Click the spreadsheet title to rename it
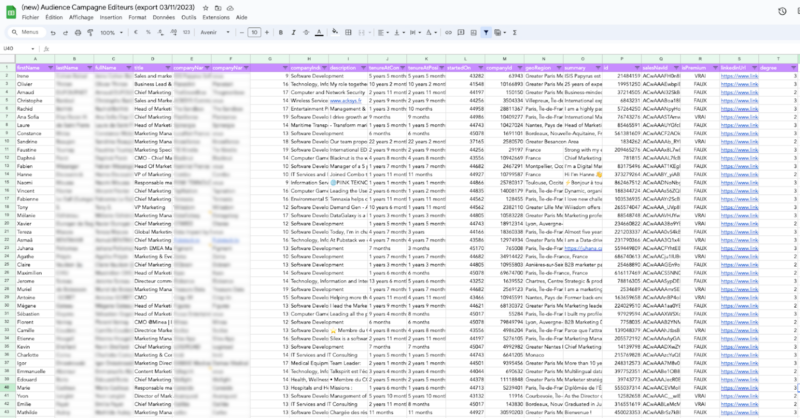 coord(109,7)
